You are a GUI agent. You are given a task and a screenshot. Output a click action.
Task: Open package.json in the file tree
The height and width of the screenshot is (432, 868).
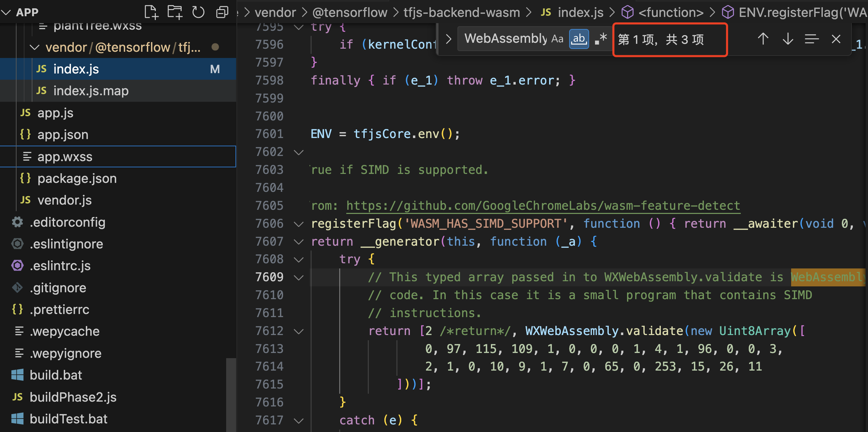(77, 178)
